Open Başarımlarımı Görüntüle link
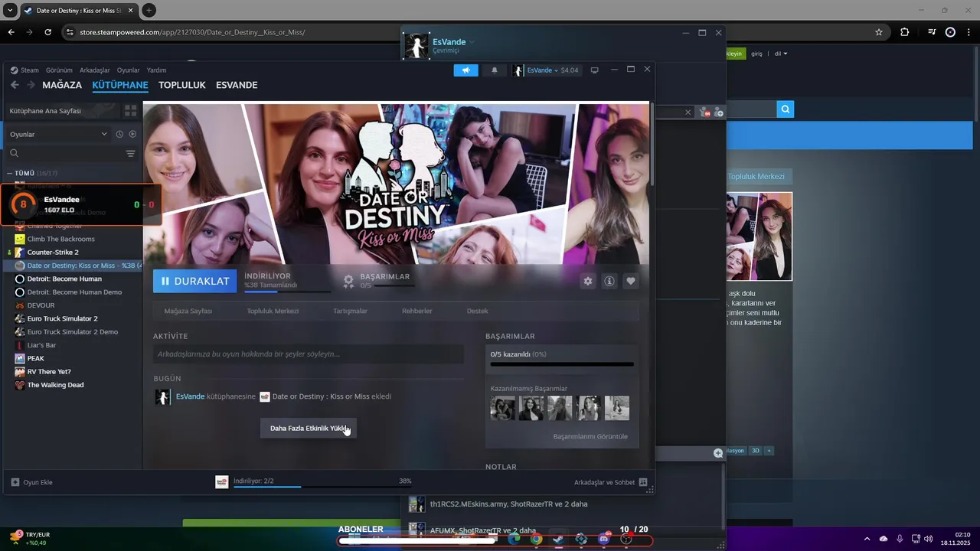Screen dimensions: 980x551 590,436
